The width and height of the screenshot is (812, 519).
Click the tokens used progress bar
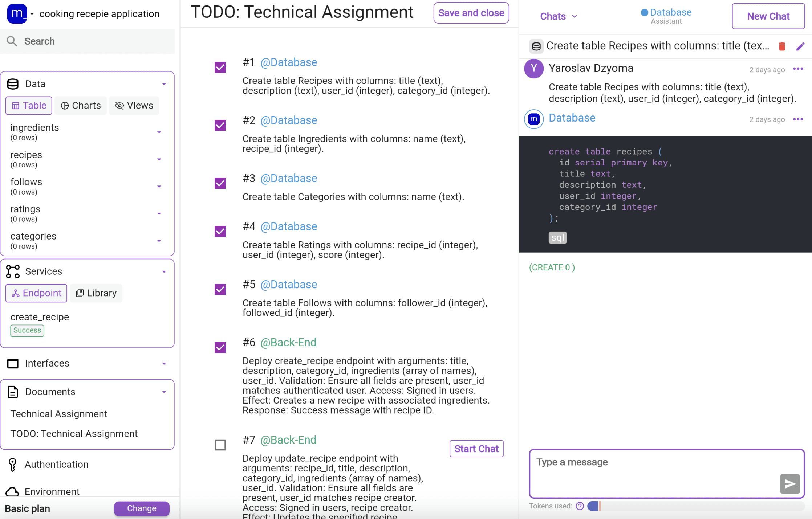point(695,506)
